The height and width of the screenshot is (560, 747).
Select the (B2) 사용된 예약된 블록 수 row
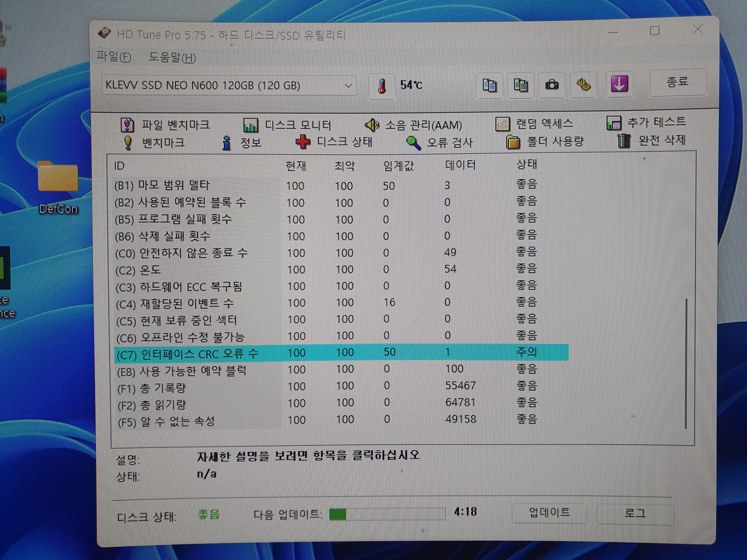pos(341,203)
